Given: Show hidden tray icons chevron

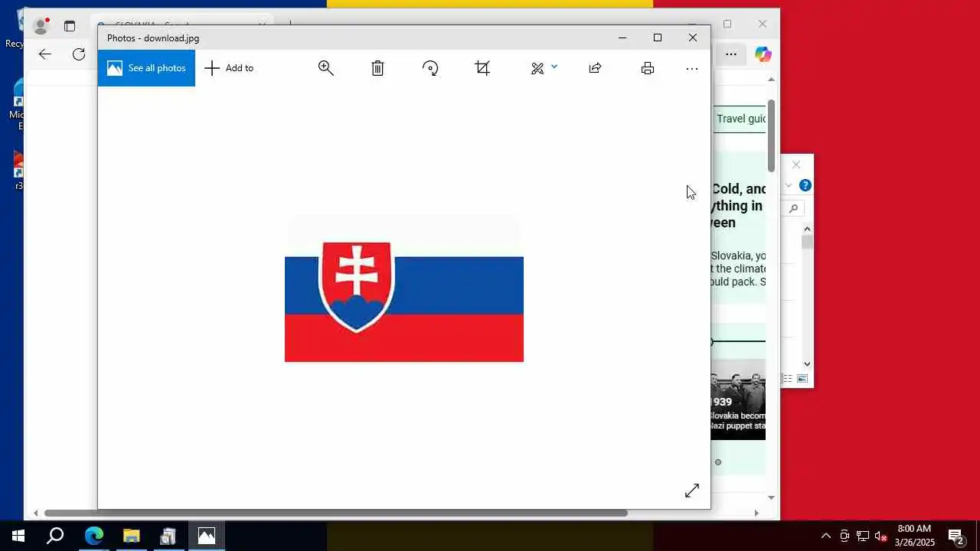Looking at the screenshot, I should tap(825, 536).
